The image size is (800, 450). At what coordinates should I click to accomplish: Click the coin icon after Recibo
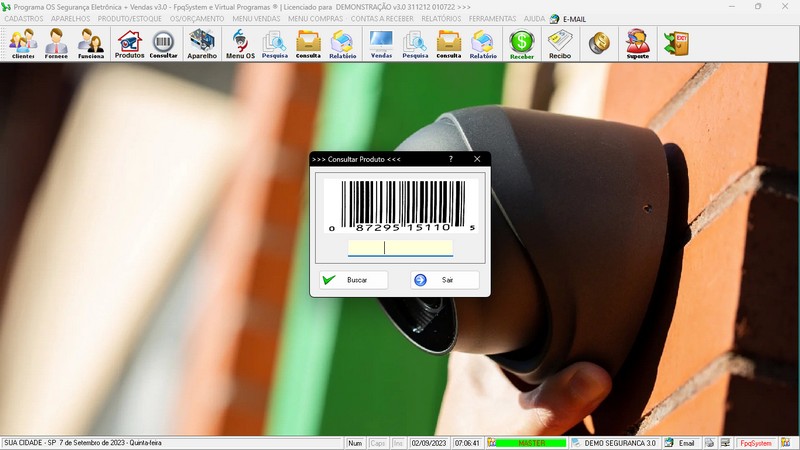(599, 44)
